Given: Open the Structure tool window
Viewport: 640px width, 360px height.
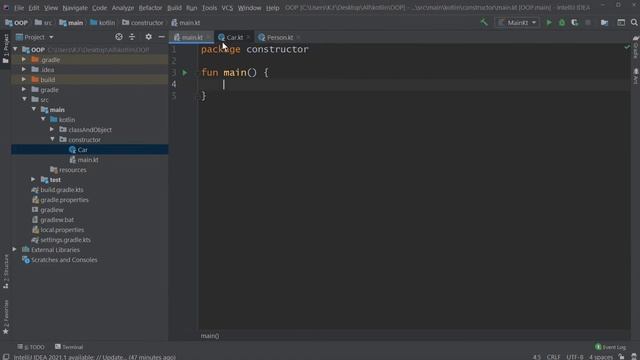Looking at the screenshot, I should pyautogui.click(x=6, y=271).
